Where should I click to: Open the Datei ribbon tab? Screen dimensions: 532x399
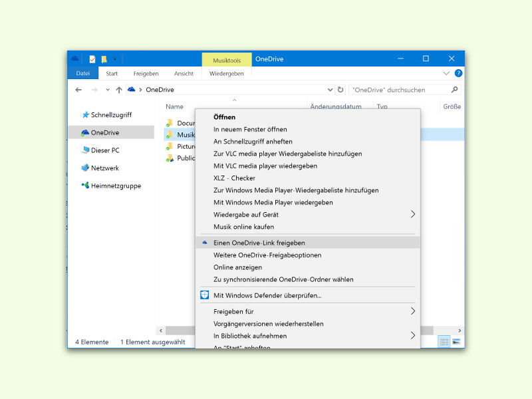pos(82,73)
